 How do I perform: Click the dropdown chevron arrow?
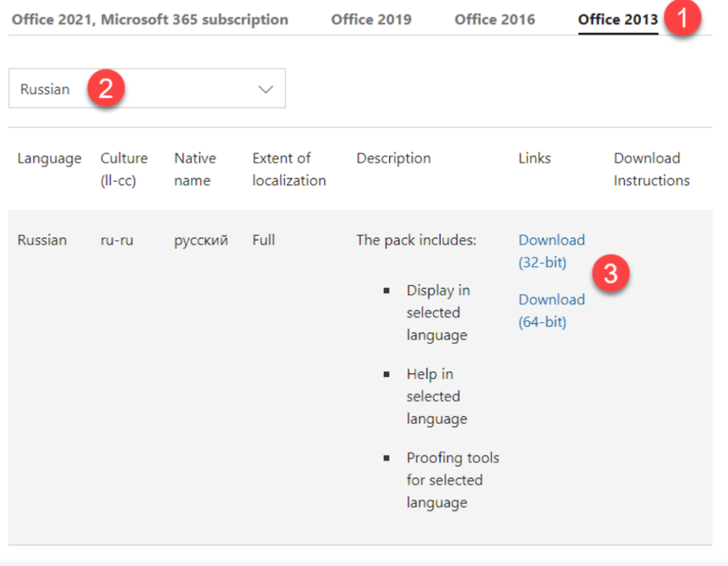coord(266,89)
